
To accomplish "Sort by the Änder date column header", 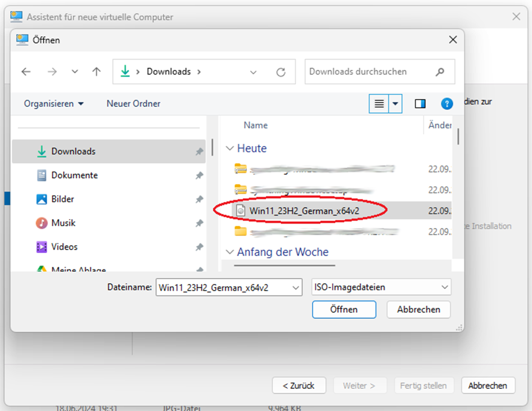I will coord(439,125).
